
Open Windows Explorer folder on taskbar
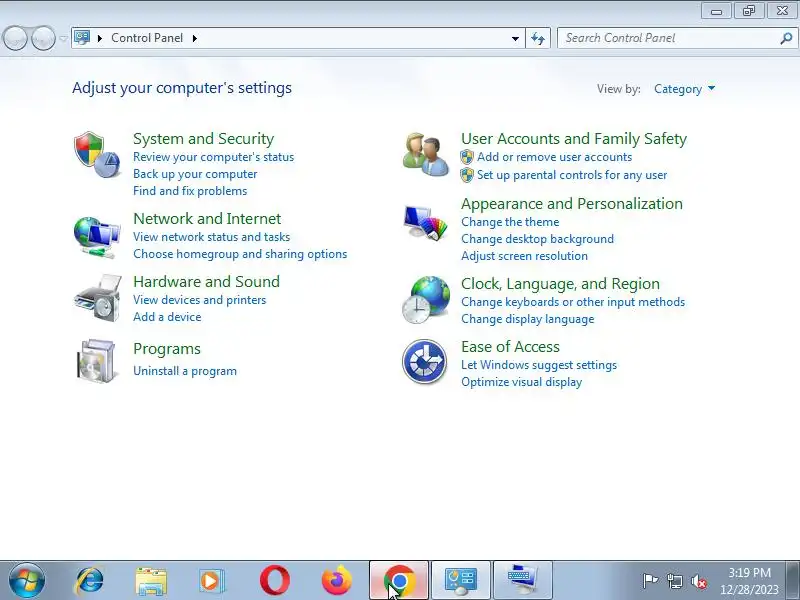151,582
